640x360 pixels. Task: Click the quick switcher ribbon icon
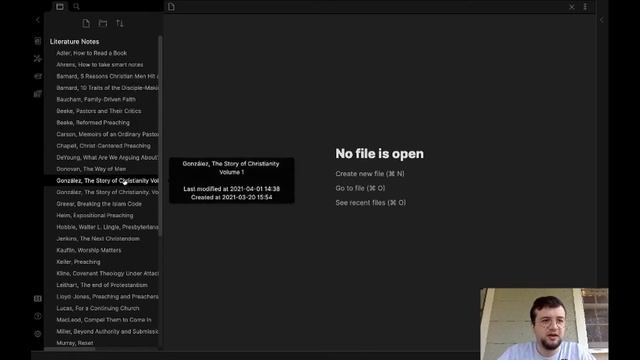click(x=38, y=41)
